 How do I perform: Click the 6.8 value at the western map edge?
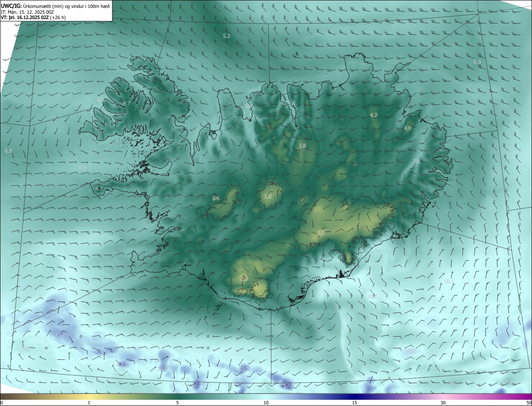pyautogui.click(x=8, y=151)
